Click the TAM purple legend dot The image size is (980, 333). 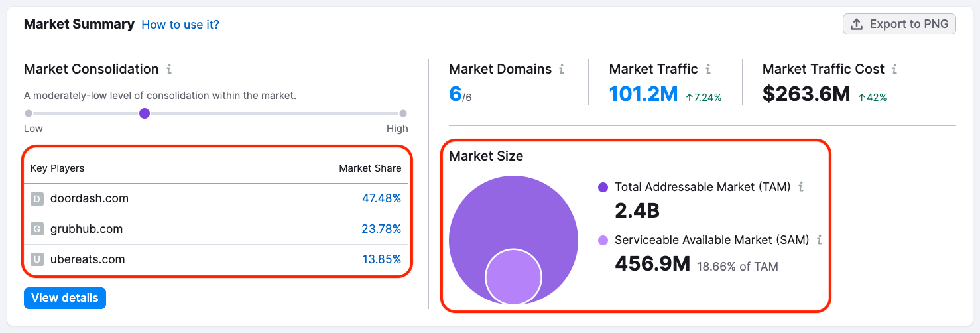(x=603, y=187)
